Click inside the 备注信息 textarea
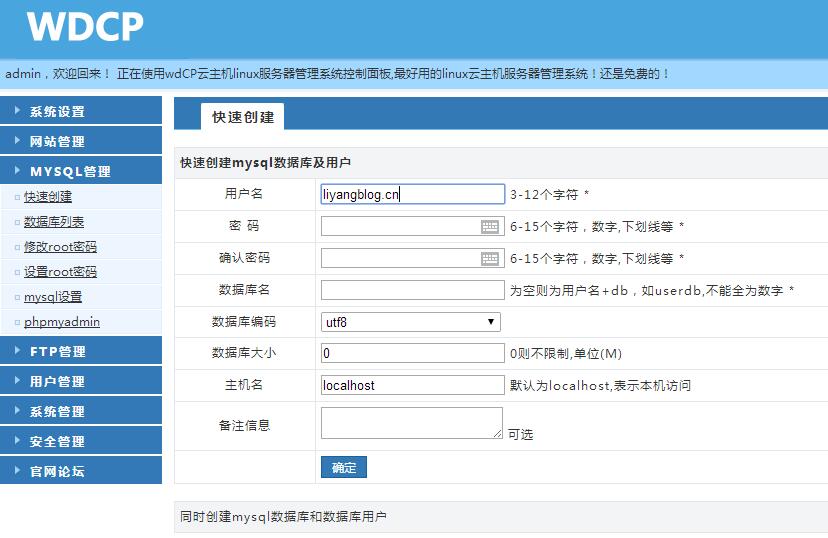 pyautogui.click(x=411, y=422)
